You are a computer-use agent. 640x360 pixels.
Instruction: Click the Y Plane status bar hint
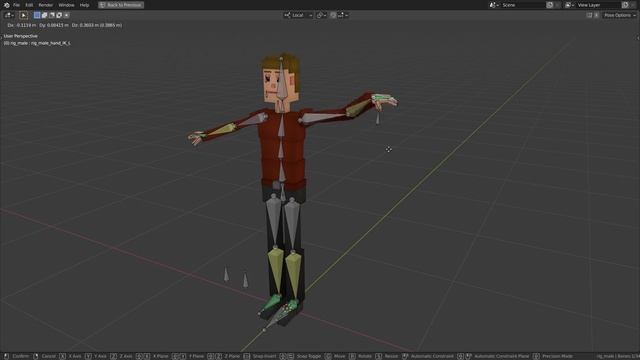pos(196,356)
